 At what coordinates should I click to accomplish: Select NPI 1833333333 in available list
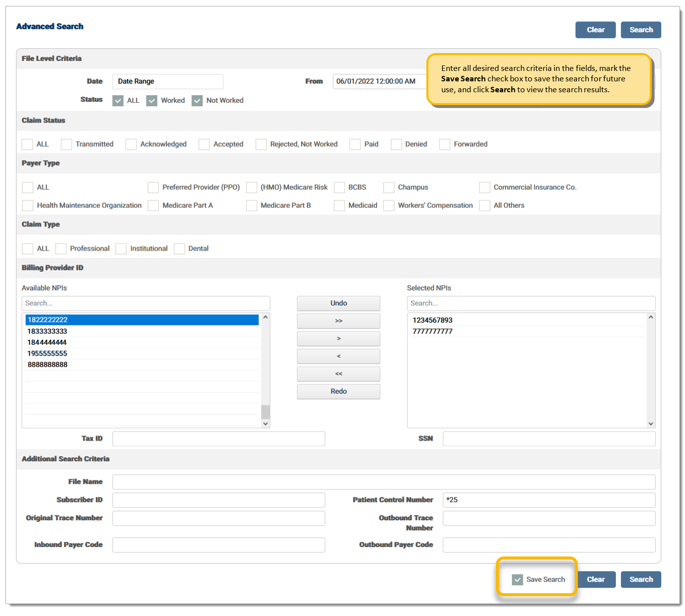[x=142, y=331]
